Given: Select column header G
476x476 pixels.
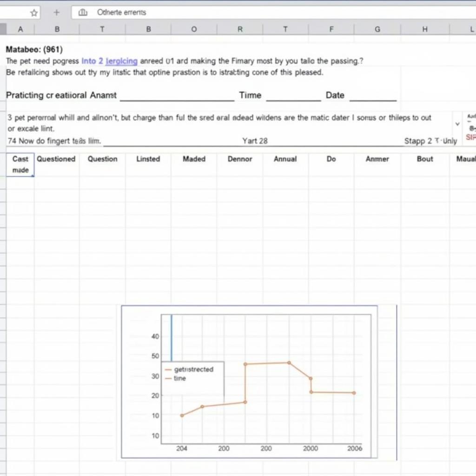Looking at the screenshot, I should coord(377,29).
